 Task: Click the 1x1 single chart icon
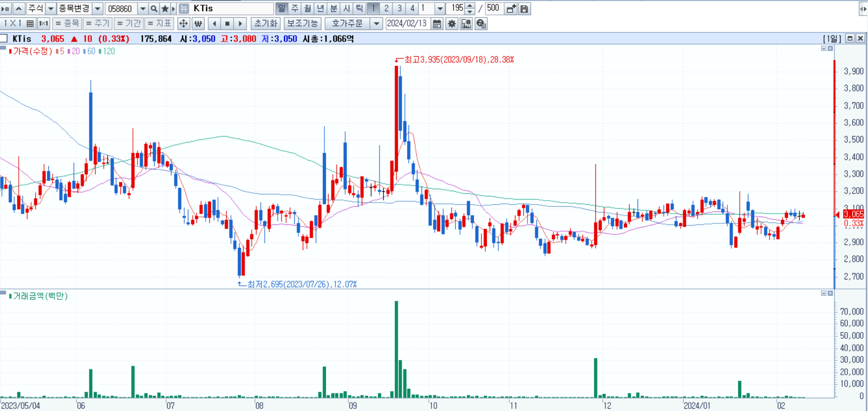(44, 23)
